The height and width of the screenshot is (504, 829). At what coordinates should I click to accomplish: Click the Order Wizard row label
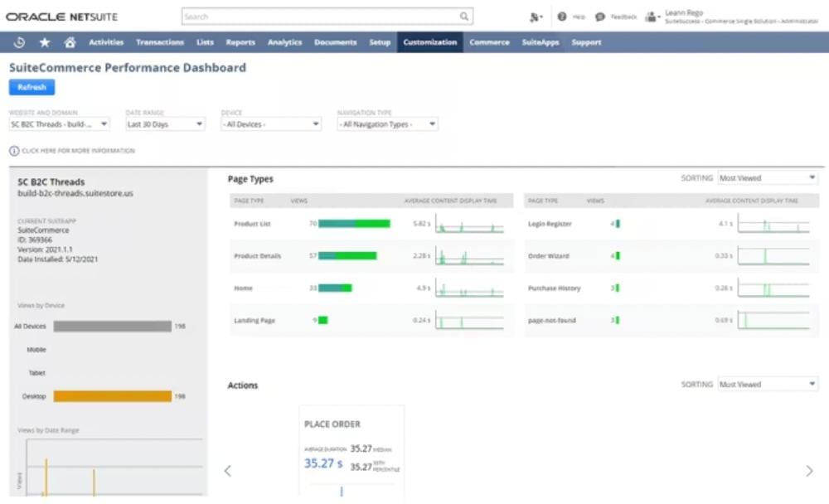point(548,256)
